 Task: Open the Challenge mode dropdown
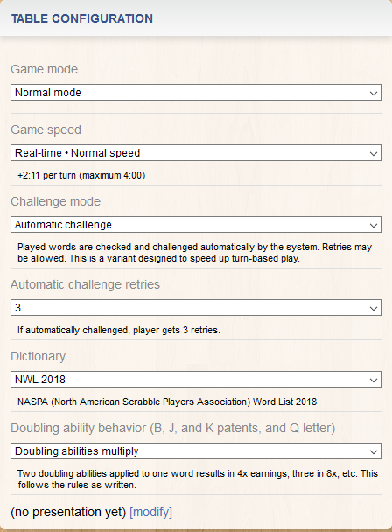pyautogui.click(x=196, y=225)
